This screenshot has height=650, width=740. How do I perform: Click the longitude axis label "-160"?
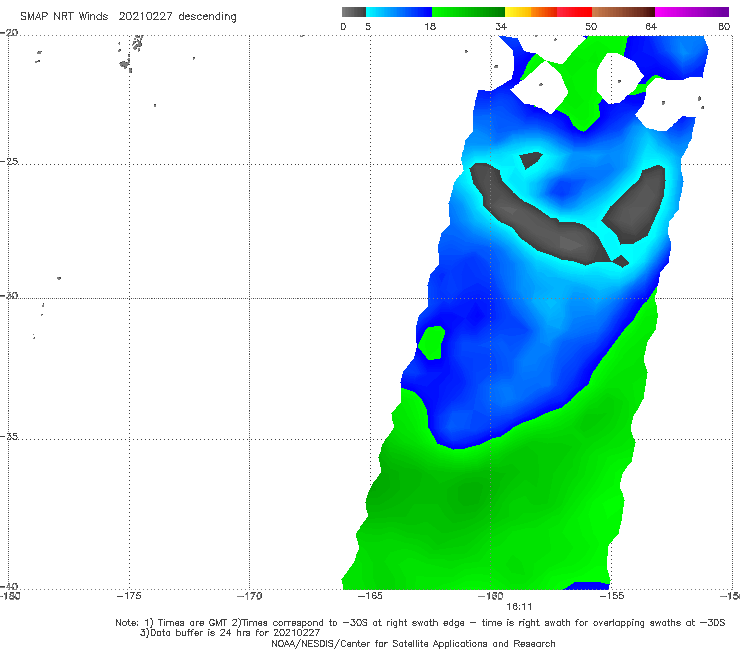click(x=491, y=596)
